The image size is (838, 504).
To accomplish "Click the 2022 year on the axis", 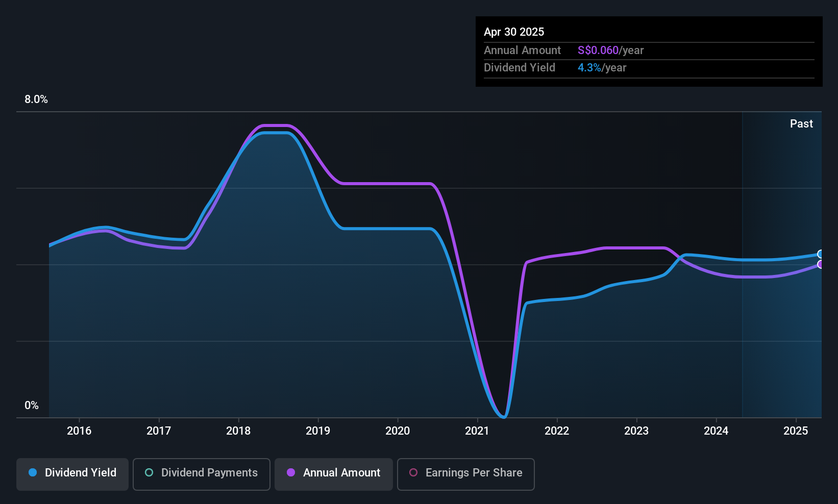I will 557,431.
